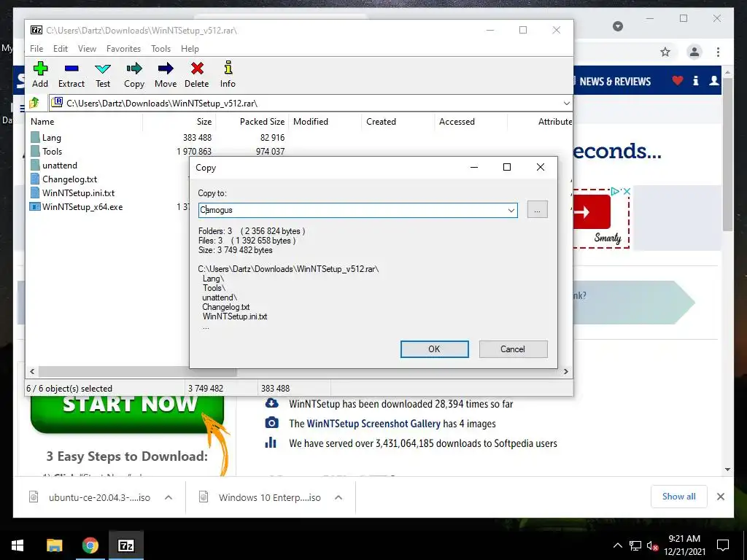Open Windows Start menu
Viewport: 747px width, 560px height.
point(18,545)
